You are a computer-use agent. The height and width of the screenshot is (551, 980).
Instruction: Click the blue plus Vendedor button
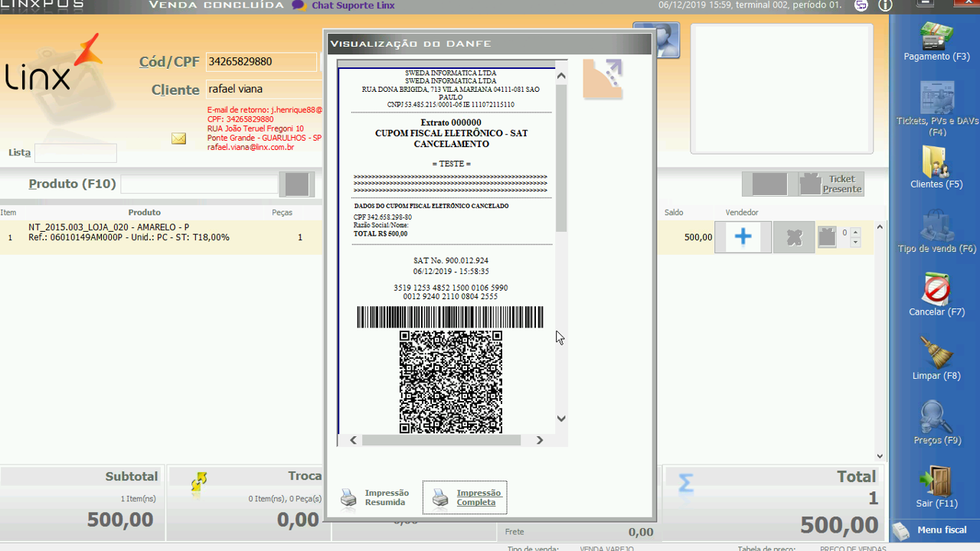coord(743,237)
